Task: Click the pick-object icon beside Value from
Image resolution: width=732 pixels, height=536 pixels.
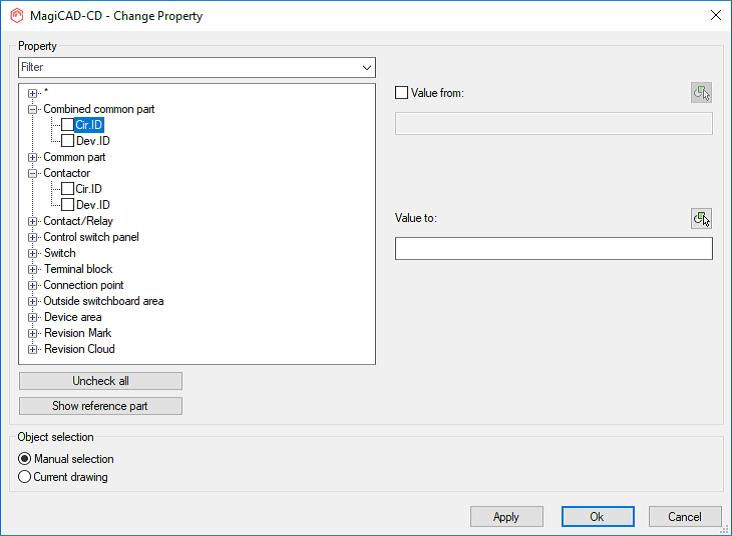Action: [701, 92]
